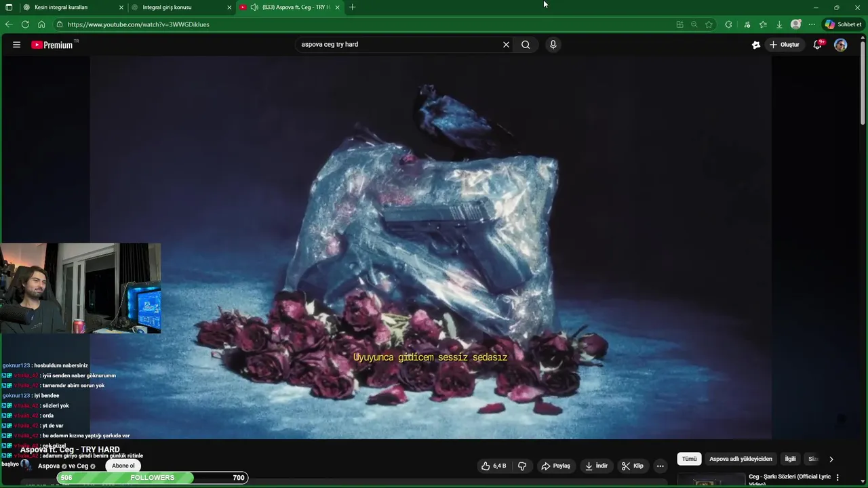Open options for Ceg - Şarkı Sözleri video
The height and width of the screenshot is (488, 868).
tap(837, 477)
